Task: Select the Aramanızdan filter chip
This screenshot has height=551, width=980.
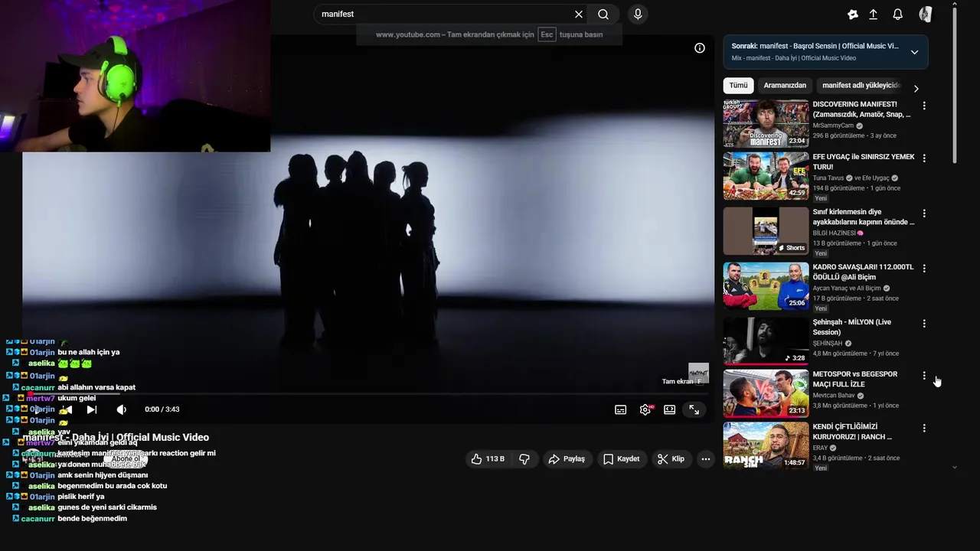Action: tap(785, 86)
